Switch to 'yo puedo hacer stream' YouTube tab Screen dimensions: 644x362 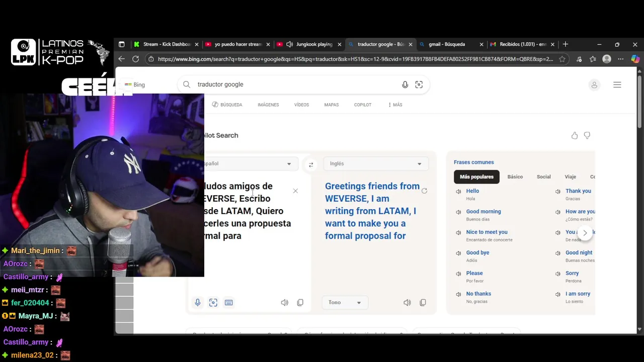[x=238, y=44]
